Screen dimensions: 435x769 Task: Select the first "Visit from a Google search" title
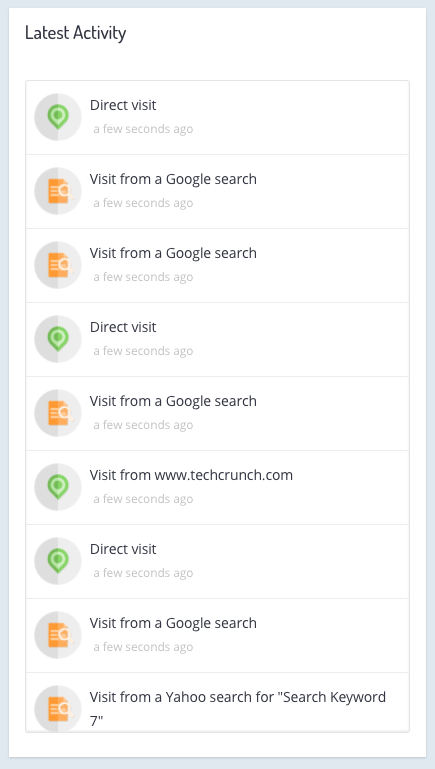pos(173,179)
